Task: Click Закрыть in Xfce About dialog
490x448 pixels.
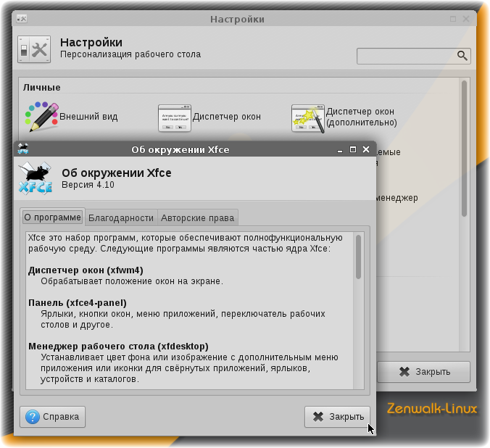Action: pos(337,417)
